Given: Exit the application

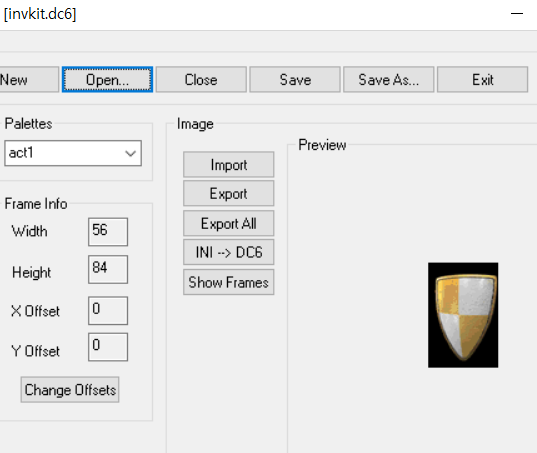Looking at the screenshot, I should coord(483,79).
